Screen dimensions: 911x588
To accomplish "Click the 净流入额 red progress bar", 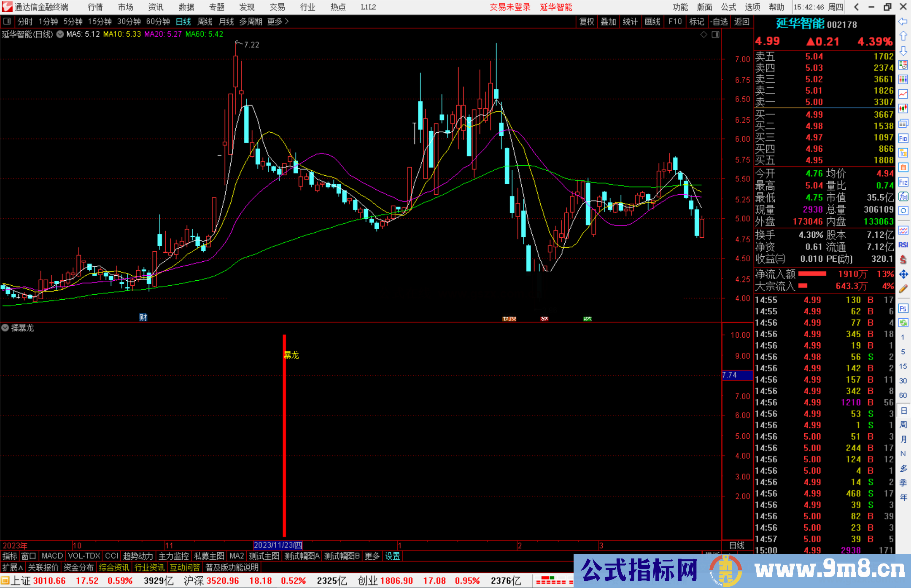I will point(812,274).
